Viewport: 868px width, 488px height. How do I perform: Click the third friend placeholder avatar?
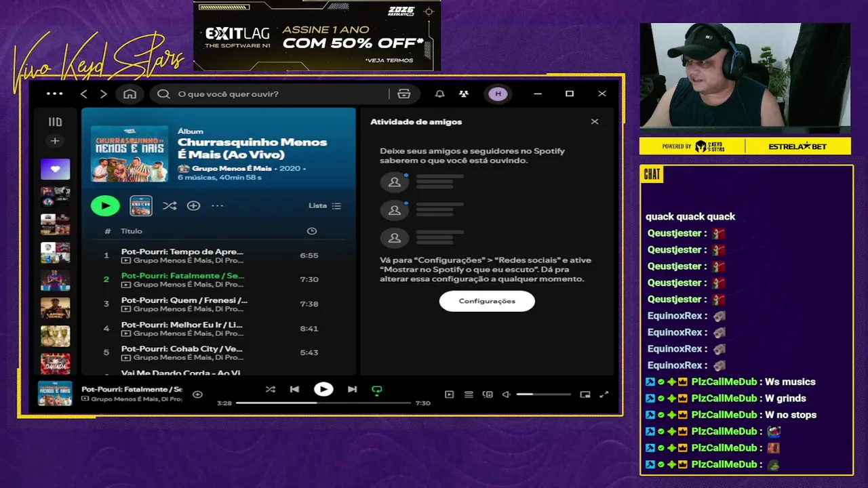(x=394, y=239)
